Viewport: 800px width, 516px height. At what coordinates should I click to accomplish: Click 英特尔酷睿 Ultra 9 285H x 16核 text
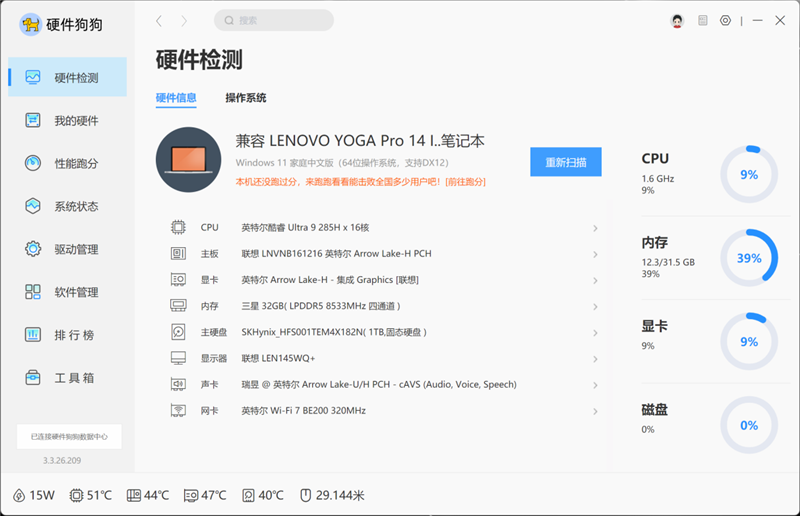pos(305,228)
